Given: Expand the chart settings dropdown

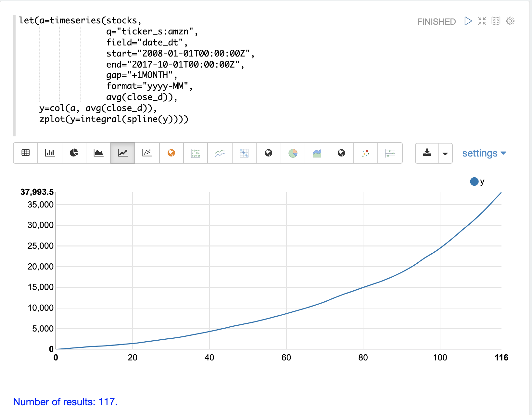Looking at the screenshot, I should [x=484, y=153].
